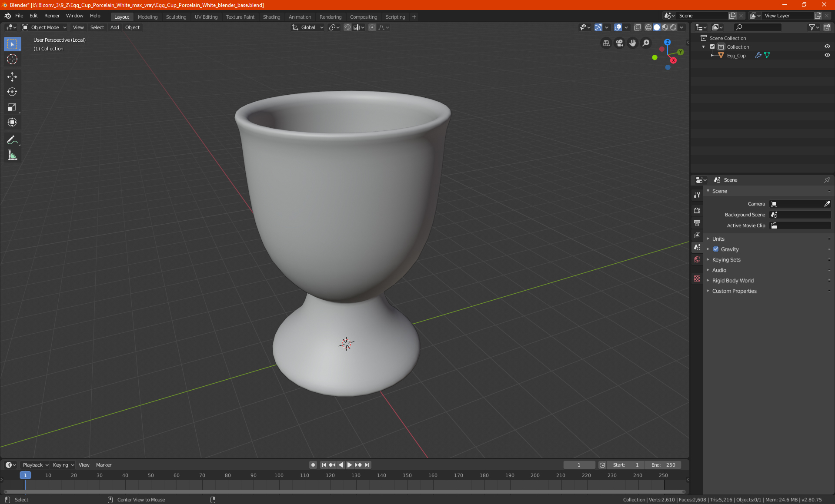Click the Egg_Cup modifier wrench icon
Image resolution: width=835 pixels, height=504 pixels.
(x=758, y=56)
